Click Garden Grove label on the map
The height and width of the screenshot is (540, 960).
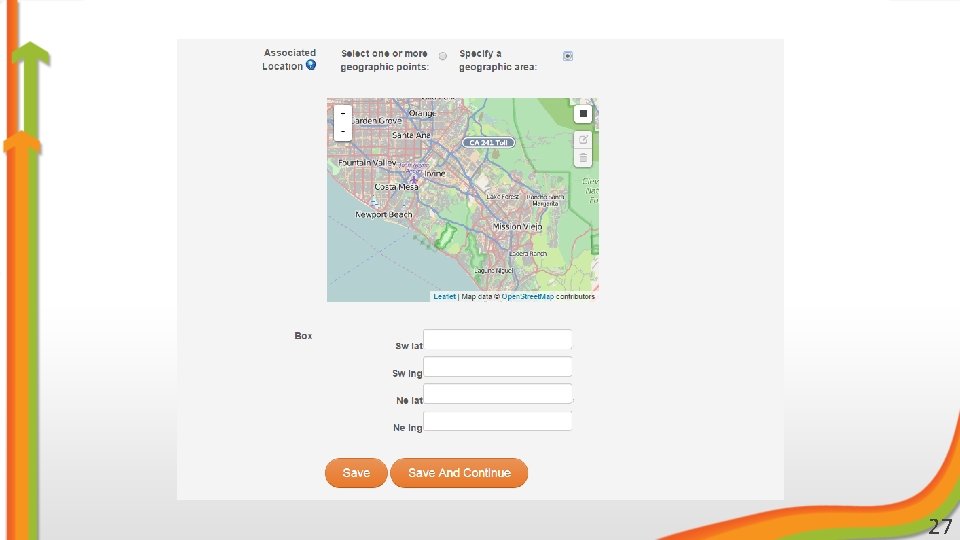click(x=377, y=121)
